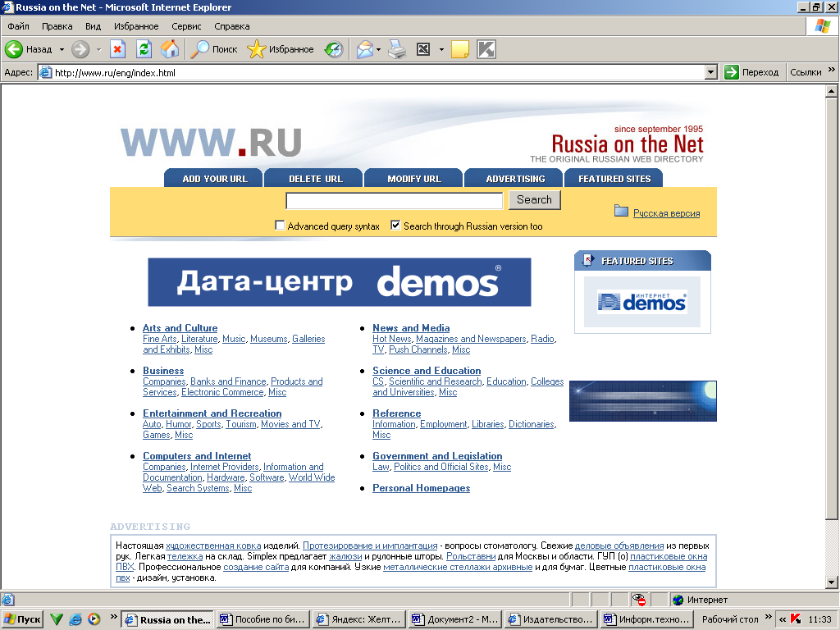Click the Дата-центр demos banner

pyautogui.click(x=339, y=282)
